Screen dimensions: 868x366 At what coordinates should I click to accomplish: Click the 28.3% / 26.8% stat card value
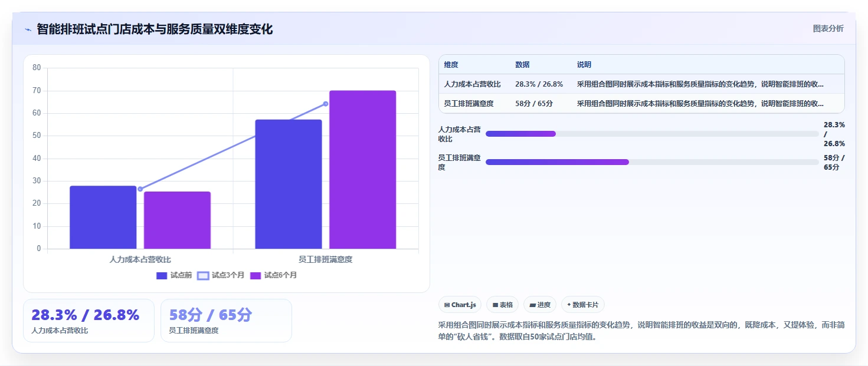pyautogui.click(x=86, y=315)
